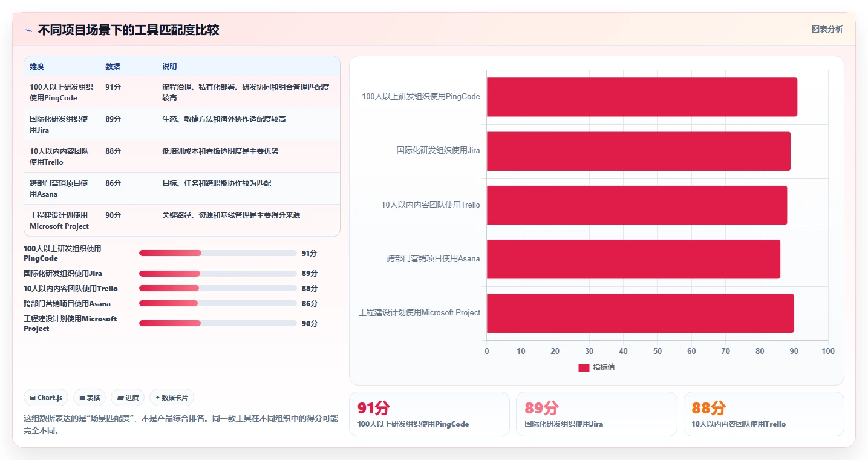This screenshot has height=460, width=868.
Task: Click table cell 100人以上研发组织使用PingCode
Action: point(61,93)
